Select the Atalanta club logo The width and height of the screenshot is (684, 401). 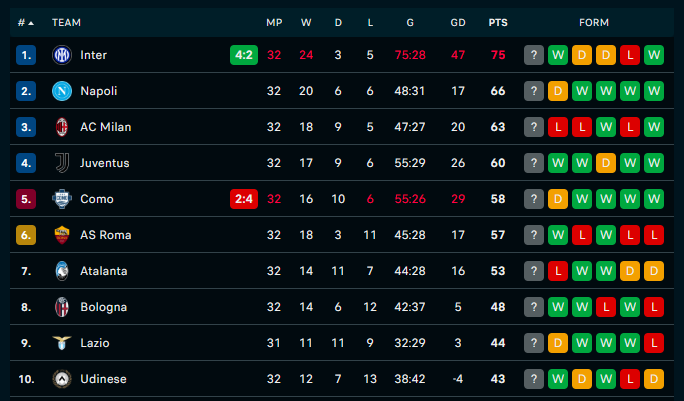tap(62, 271)
